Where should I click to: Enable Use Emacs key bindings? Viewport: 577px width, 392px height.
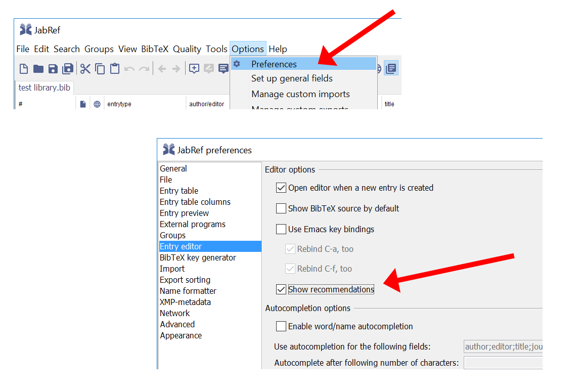point(281,229)
